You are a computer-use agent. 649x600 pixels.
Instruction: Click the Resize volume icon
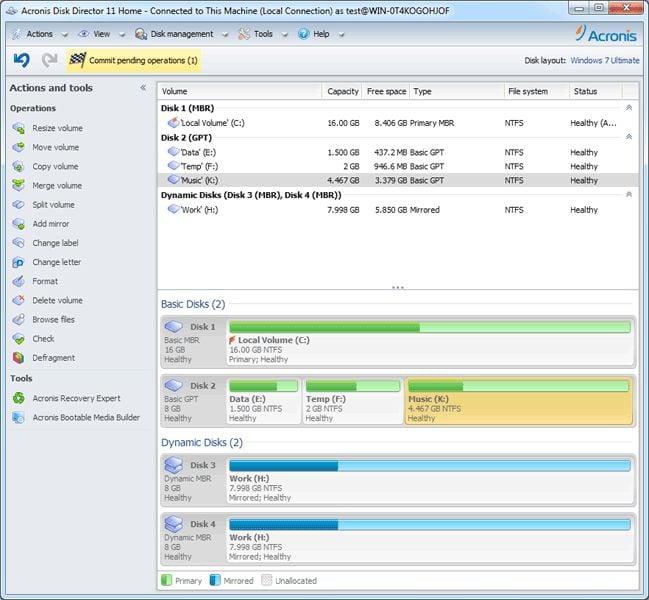(19, 128)
